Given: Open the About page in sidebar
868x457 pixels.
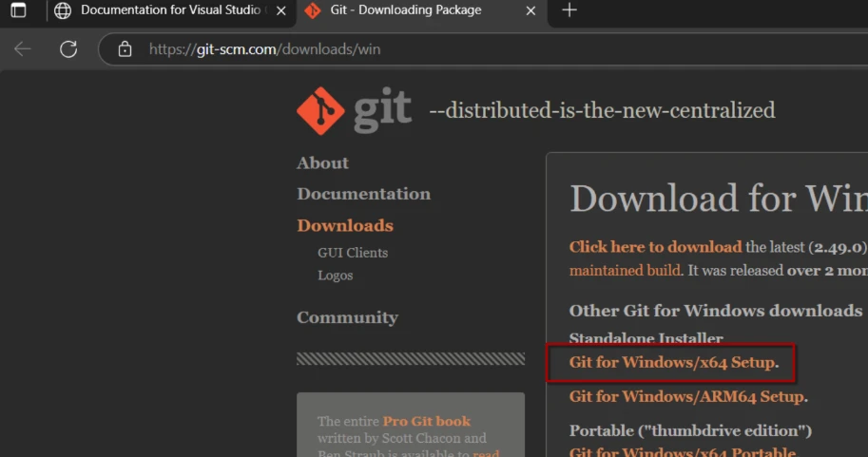Looking at the screenshot, I should pos(322,163).
